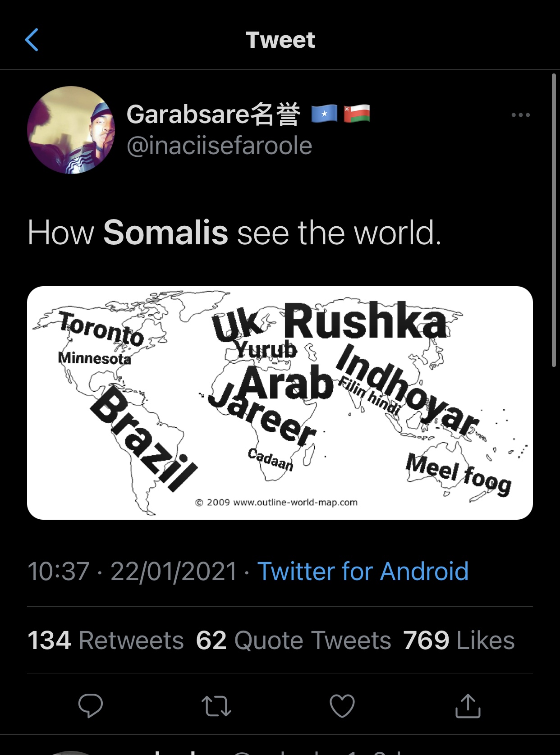Open Garabsare's profile picture
560x755 pixels.
71,130
